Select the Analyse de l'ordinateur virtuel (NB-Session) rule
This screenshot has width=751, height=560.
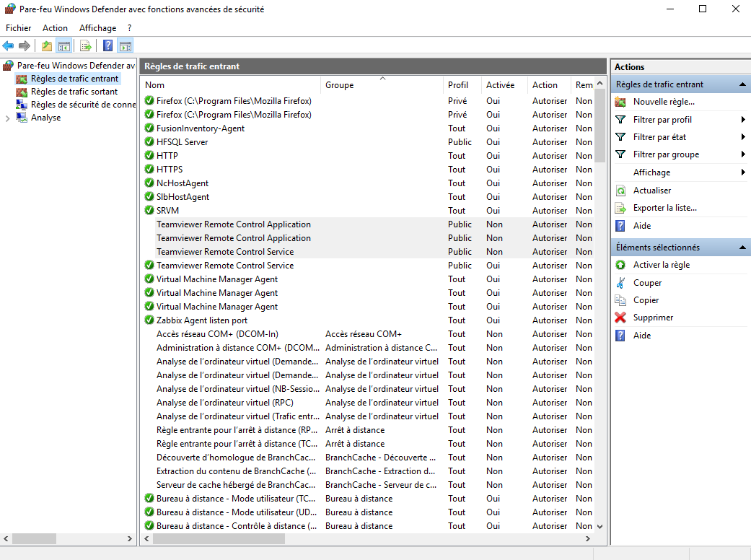tap(237, 389)
